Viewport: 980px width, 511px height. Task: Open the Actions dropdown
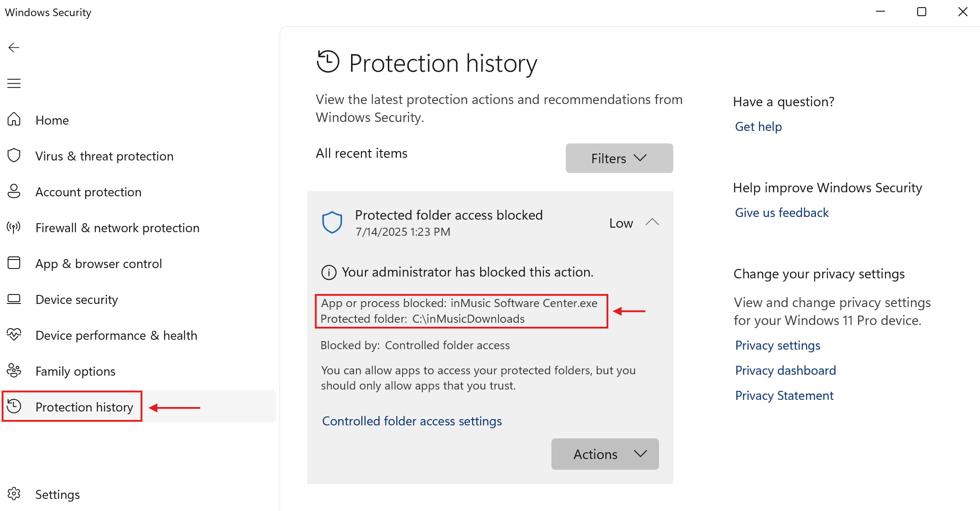(604, 454)
